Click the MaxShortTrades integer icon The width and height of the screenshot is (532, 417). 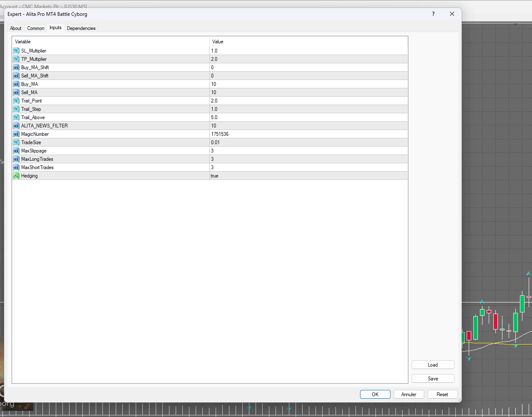(16, 167)
